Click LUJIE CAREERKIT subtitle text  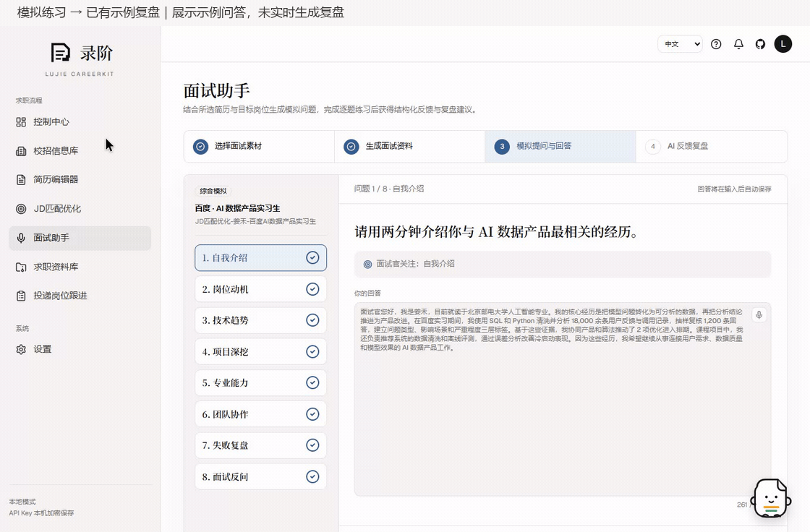80,74
